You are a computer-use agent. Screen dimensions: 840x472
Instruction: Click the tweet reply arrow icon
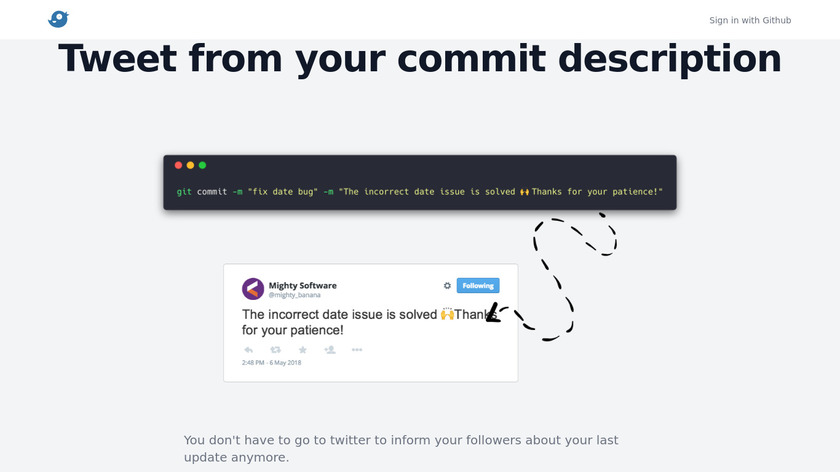coord(249,349)
